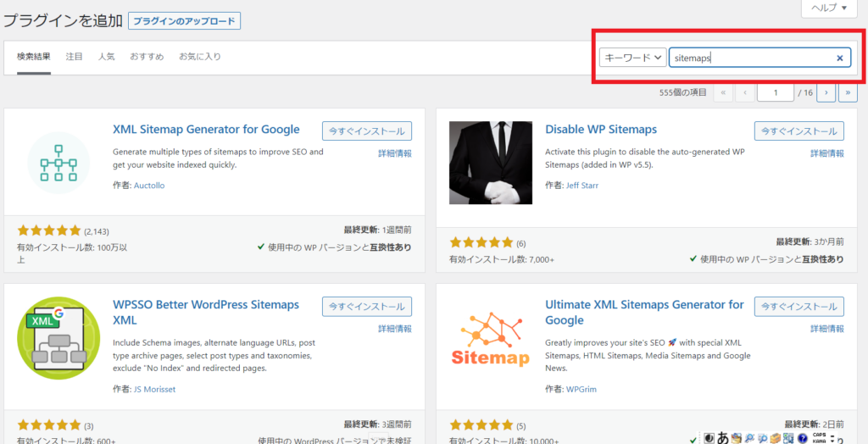Click the プラグインのアップロード button
The image size is (868, 444).
point(184,21)
